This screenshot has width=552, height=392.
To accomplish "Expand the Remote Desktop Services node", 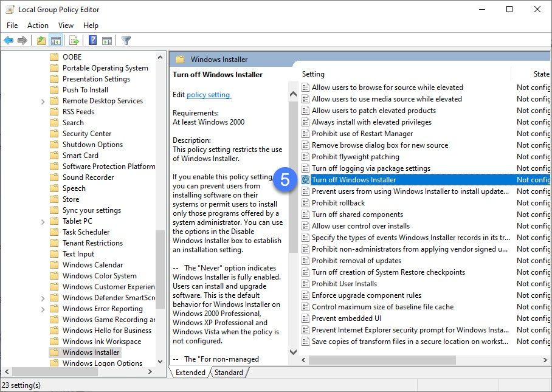I will point(43,101).
